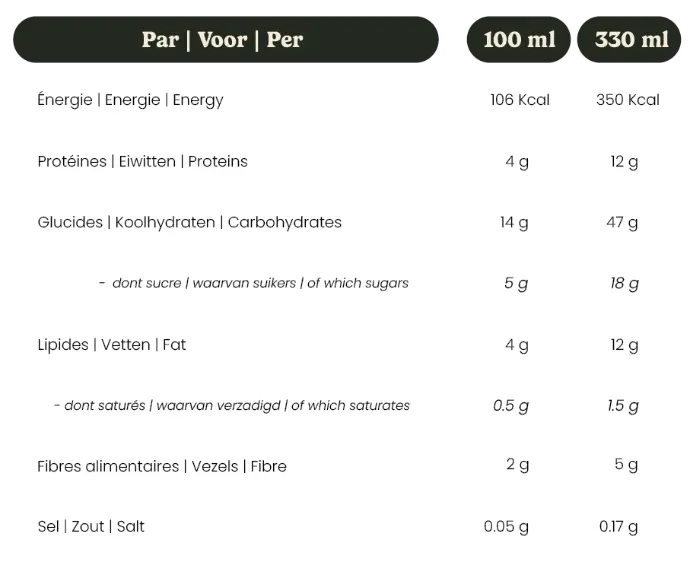The height and width of the screenshot is (562, 690).
Task: Click the '106 Kcal' energy value
Action: coord(519,100)
